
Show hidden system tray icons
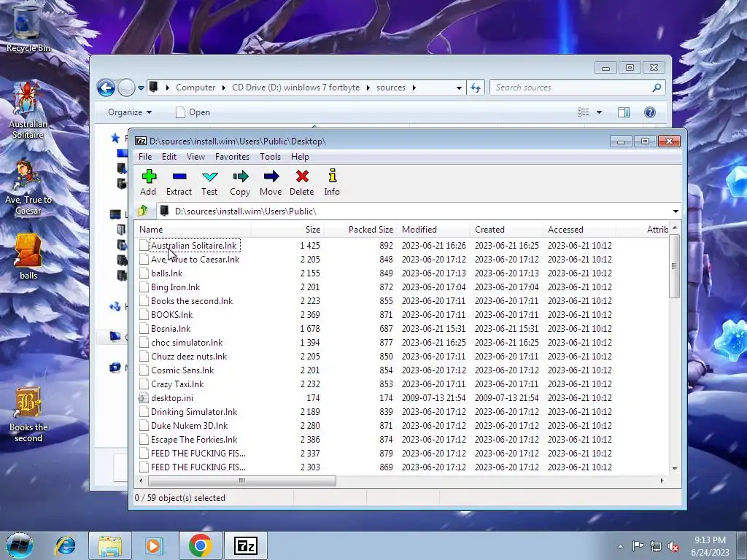(620, 546)
